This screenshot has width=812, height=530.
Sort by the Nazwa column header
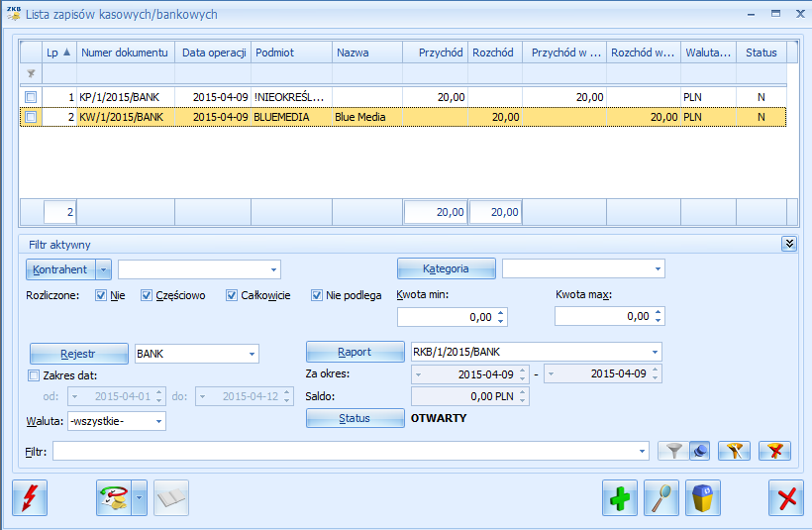[366, 53]
